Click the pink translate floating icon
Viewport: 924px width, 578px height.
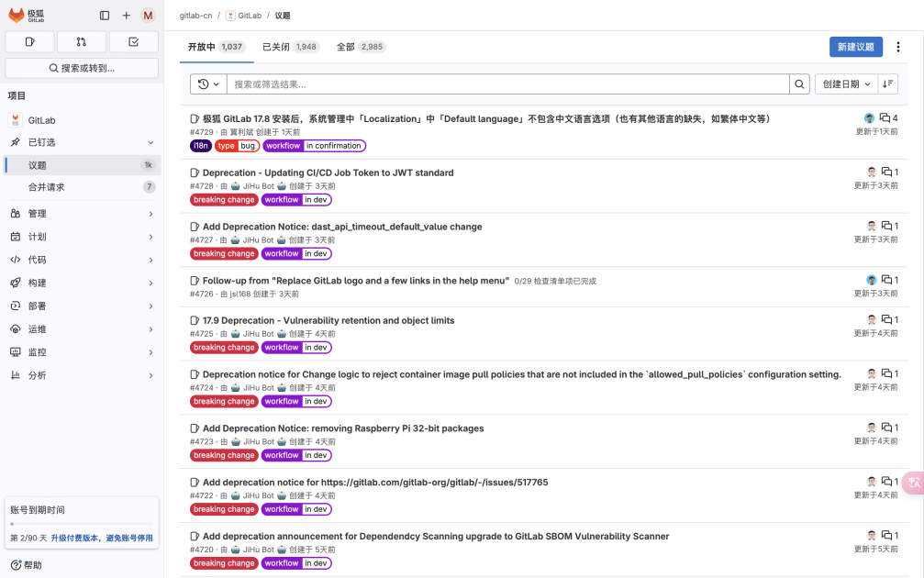(914, 483)
